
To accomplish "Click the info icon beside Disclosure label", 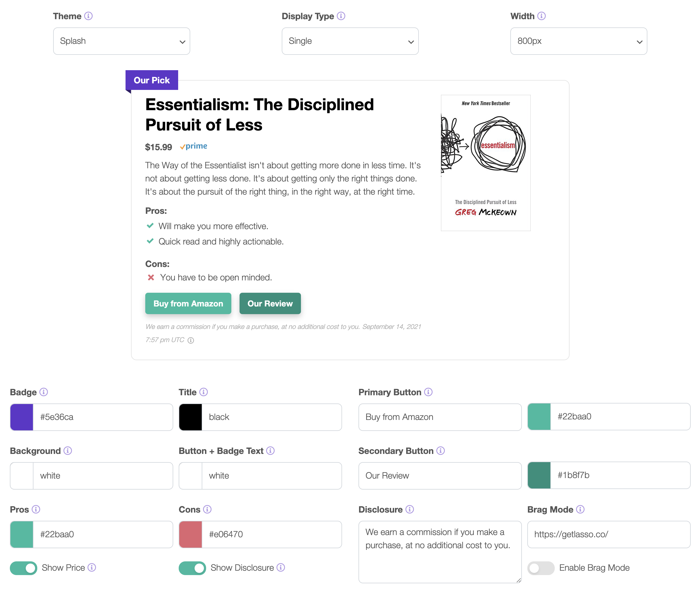I will point(409,510).
